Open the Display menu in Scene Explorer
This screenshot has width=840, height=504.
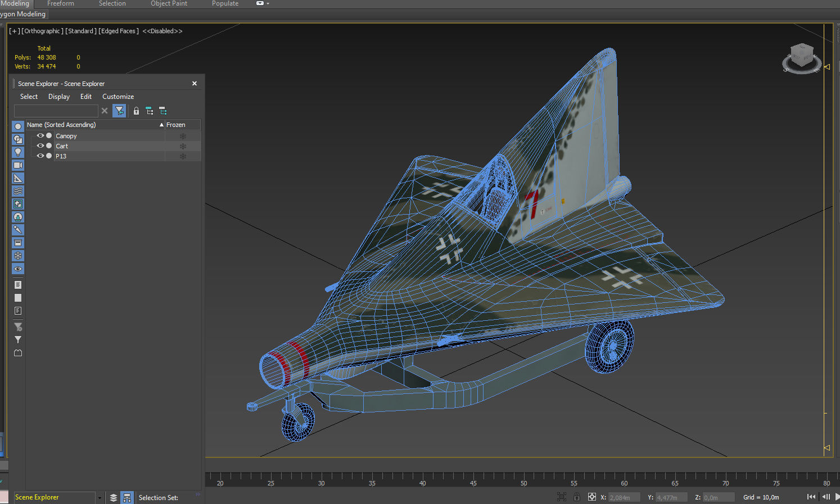(x=59, y=97)
